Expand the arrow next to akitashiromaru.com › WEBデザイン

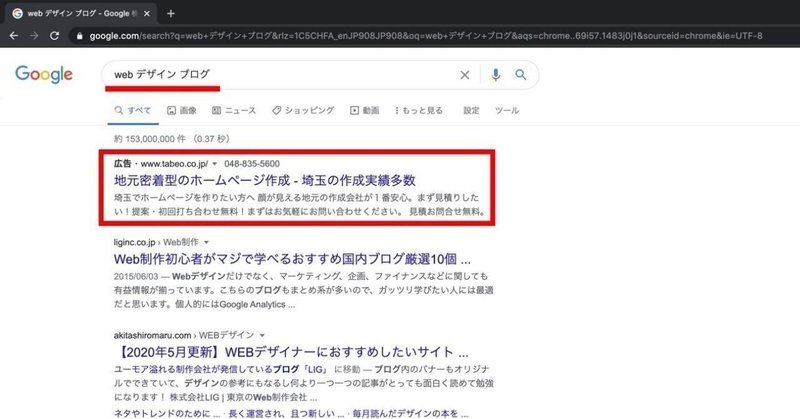coord(262,335)
